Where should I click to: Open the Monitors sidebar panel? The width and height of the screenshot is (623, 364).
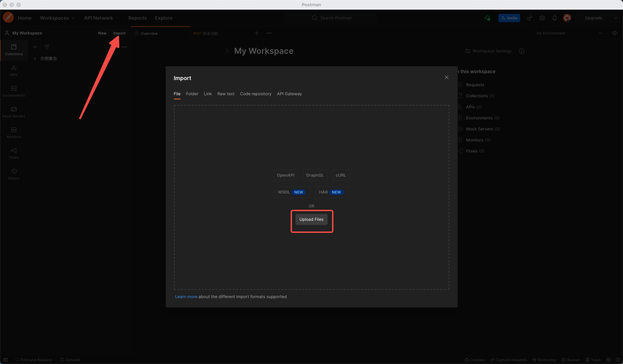pyautogui.click(x=14, y=133)
